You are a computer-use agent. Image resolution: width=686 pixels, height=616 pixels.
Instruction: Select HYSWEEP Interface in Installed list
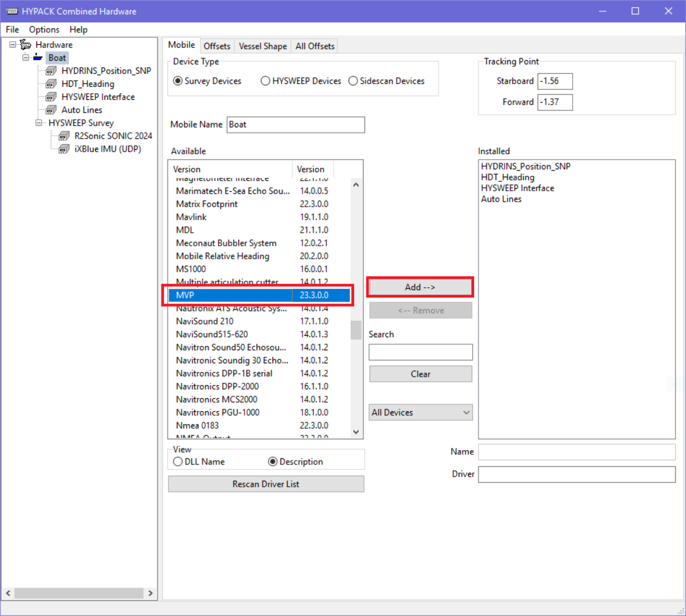point(518,188)
